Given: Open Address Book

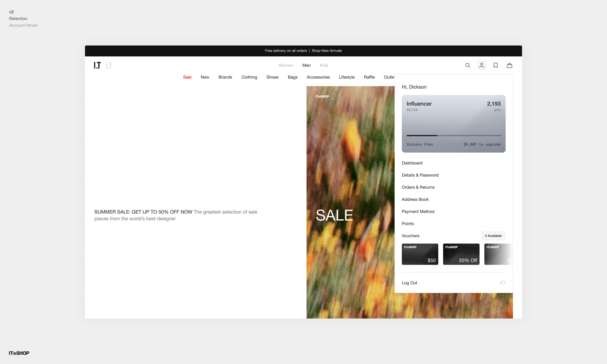Looking at the screenshot, I should tap(415, 199).
